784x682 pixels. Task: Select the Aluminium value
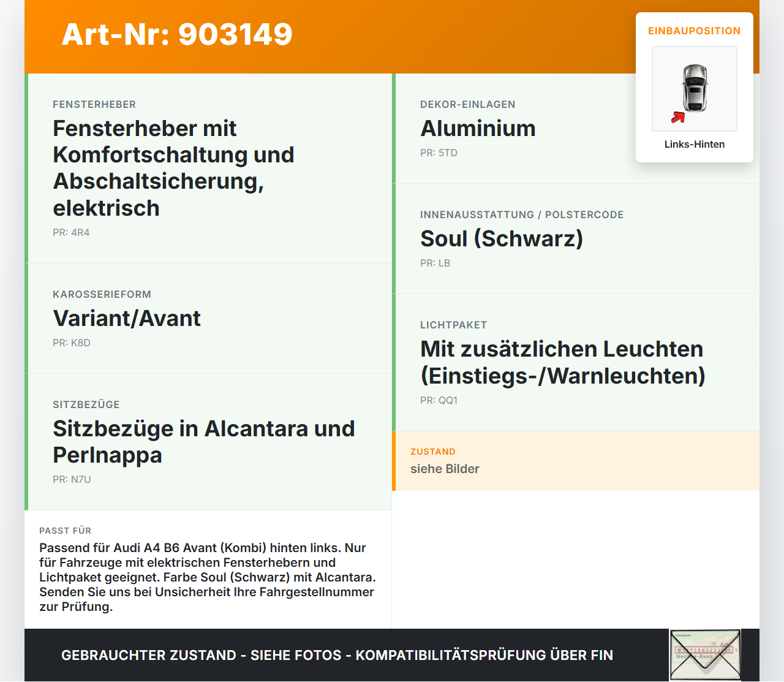click(x=478, y=128)
